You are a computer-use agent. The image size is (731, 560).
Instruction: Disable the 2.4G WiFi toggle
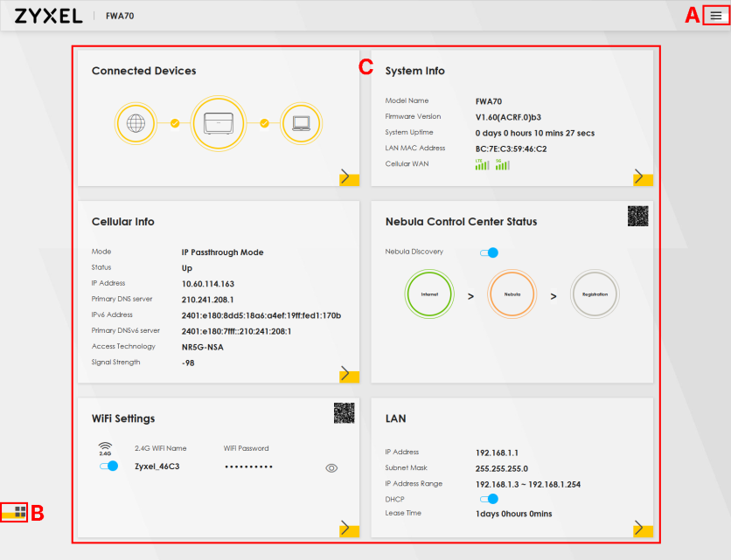pyautogui.click(x=108, y=467)
